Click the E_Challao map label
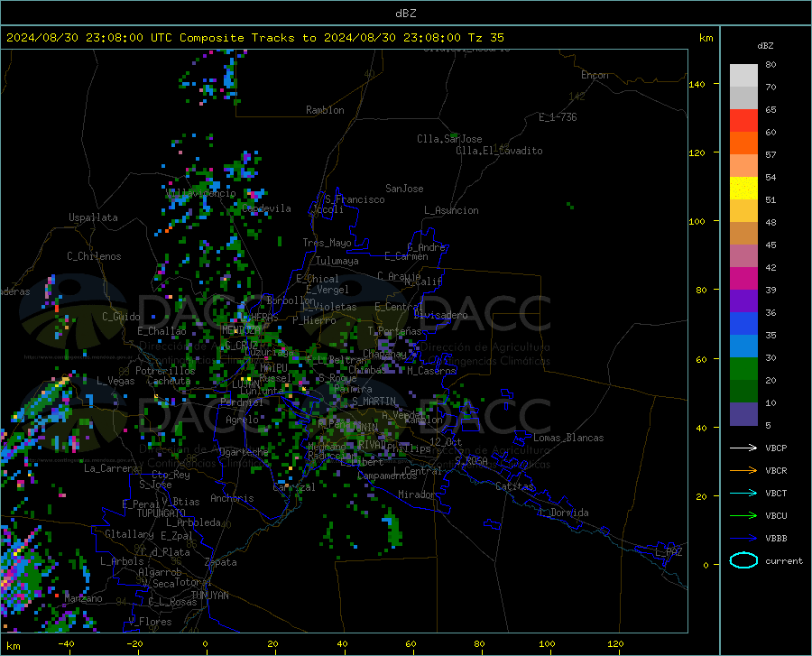 click(161, 331)
